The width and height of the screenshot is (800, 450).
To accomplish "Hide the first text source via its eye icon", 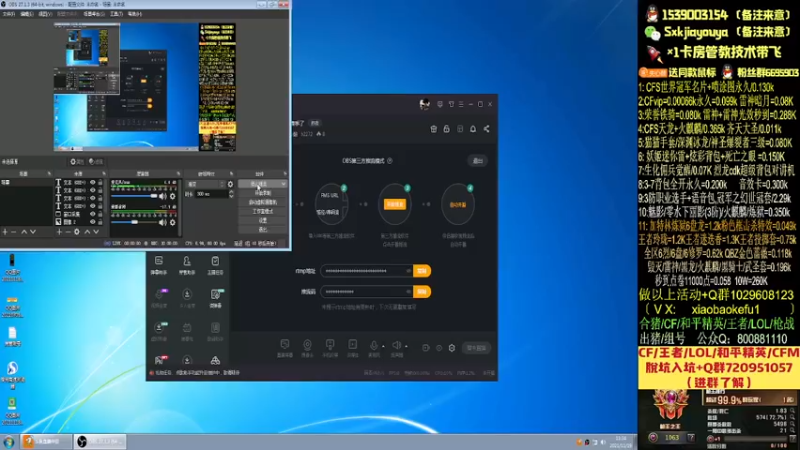I will [92, 182].
